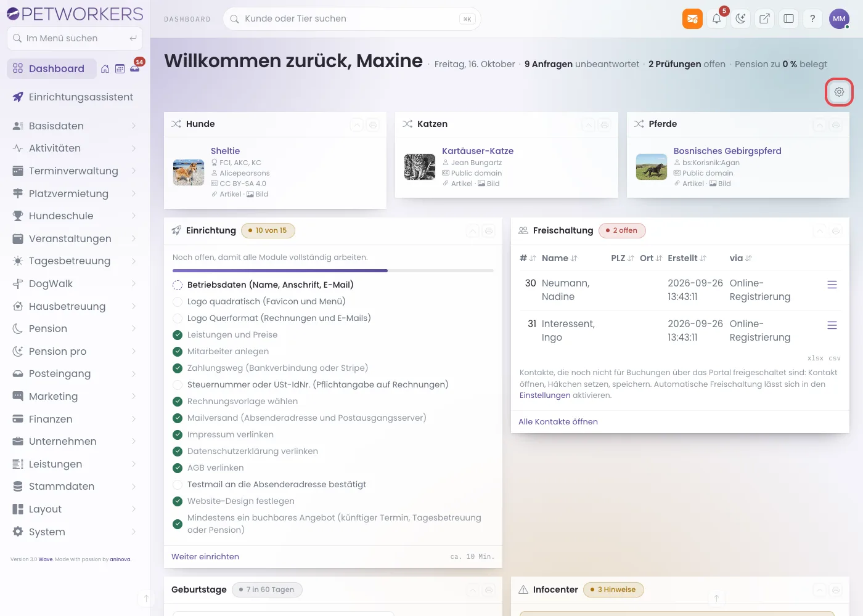Open the home icon next to Dashboard
Image resolution: width=863 pixels, height=616 pixels.
coord(105,69)
